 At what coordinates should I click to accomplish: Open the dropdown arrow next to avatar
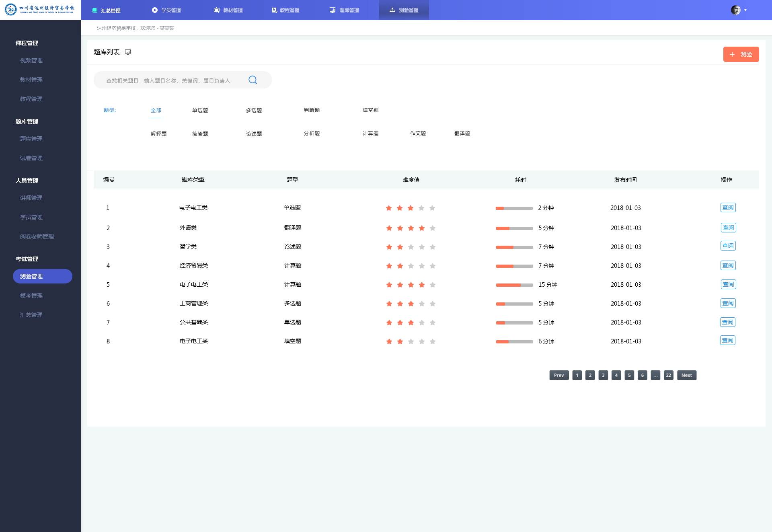click(x=745, y=10)
